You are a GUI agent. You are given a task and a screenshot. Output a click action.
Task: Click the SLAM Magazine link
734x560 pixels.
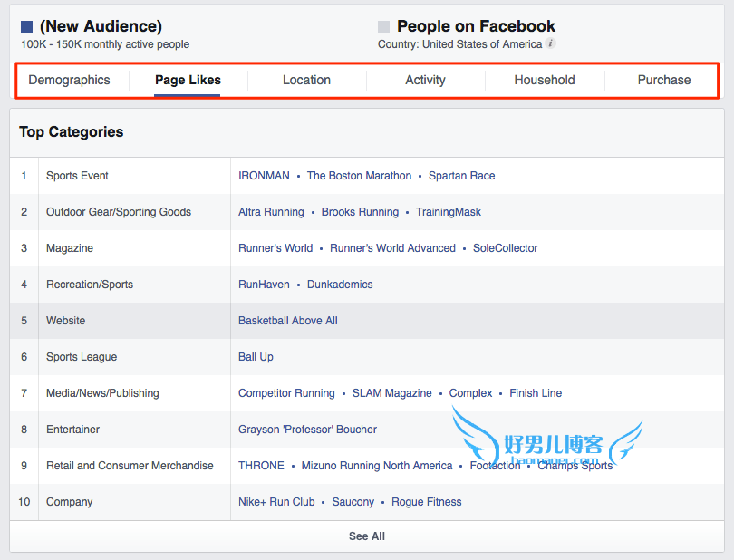[391, 393]
